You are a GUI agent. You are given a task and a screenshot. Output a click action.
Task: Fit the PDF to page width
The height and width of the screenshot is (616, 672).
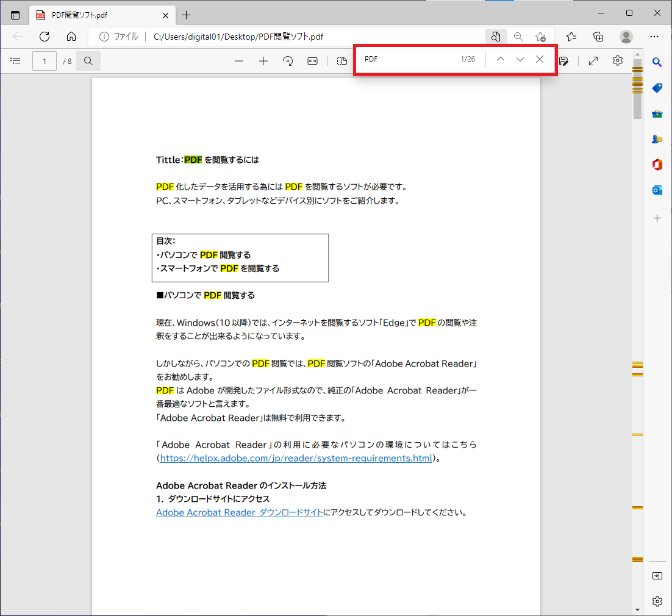[312, 62]
